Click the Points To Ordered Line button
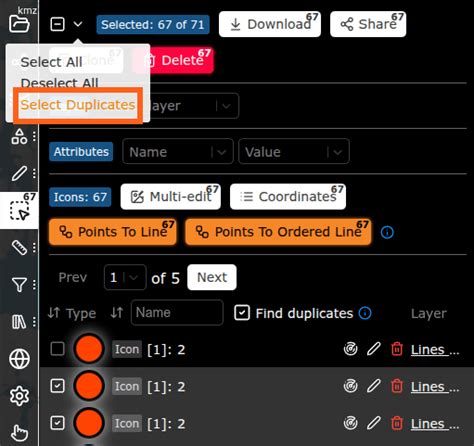 pos(278,232)
